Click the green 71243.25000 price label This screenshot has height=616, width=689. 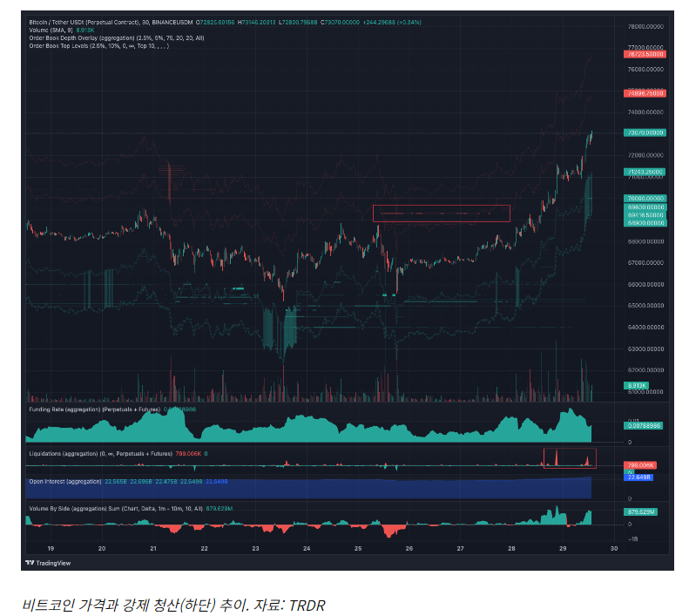[x=645, y=172]
